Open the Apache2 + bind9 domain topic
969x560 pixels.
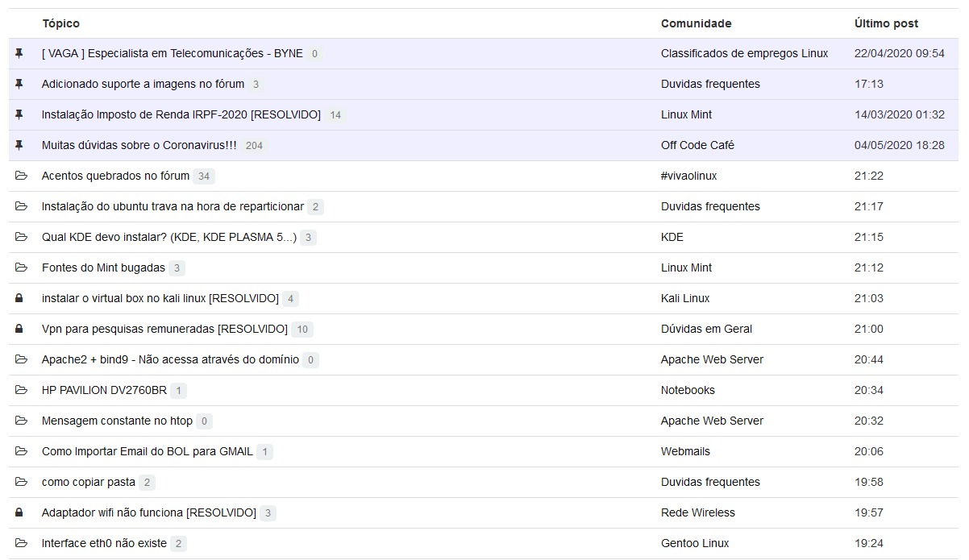(x=170, y=360)
